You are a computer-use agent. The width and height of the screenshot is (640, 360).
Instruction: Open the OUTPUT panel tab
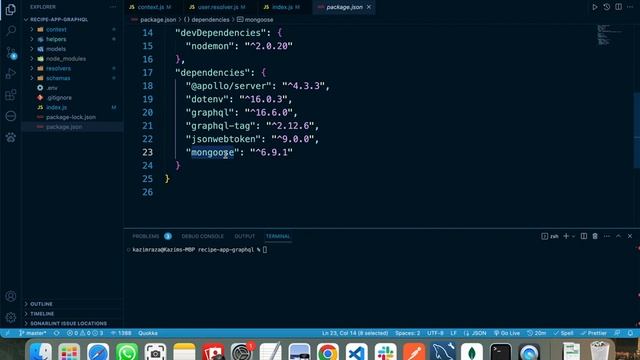(x=244, y=236)
